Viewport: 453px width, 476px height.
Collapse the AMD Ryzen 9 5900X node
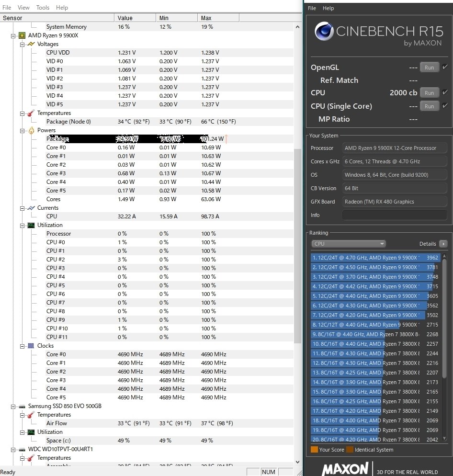click(13, 36)
